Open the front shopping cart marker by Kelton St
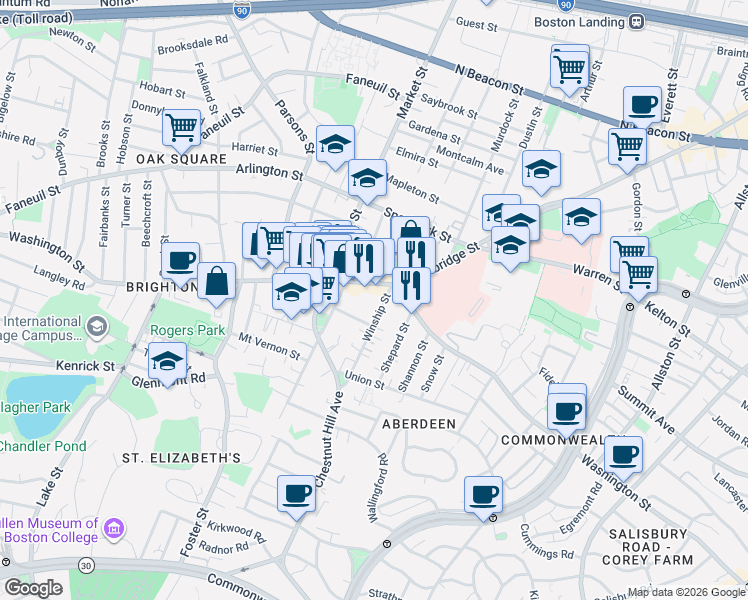This screenshot has width=748, height=600. click(638, 275)
